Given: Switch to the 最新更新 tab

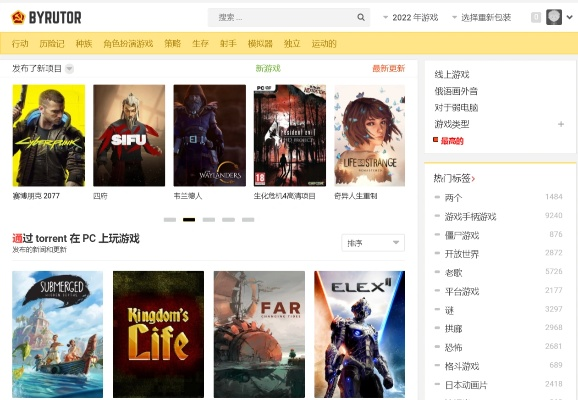Looking at the screenshot, I should pos(389,68).
